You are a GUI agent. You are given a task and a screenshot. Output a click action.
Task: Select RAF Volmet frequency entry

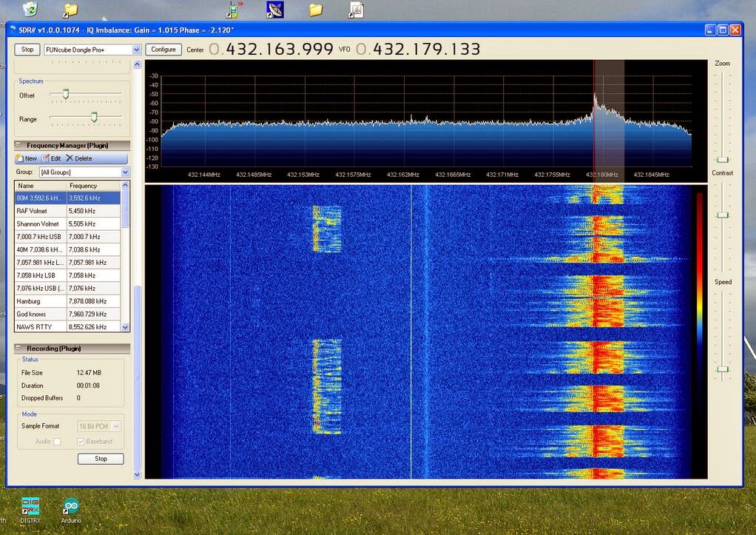tap(67, 211)
